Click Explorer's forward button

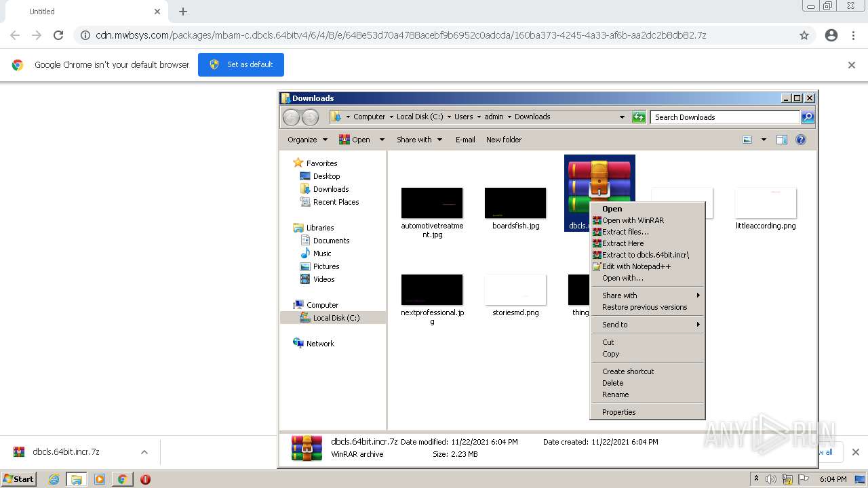(x=310, y=117)
